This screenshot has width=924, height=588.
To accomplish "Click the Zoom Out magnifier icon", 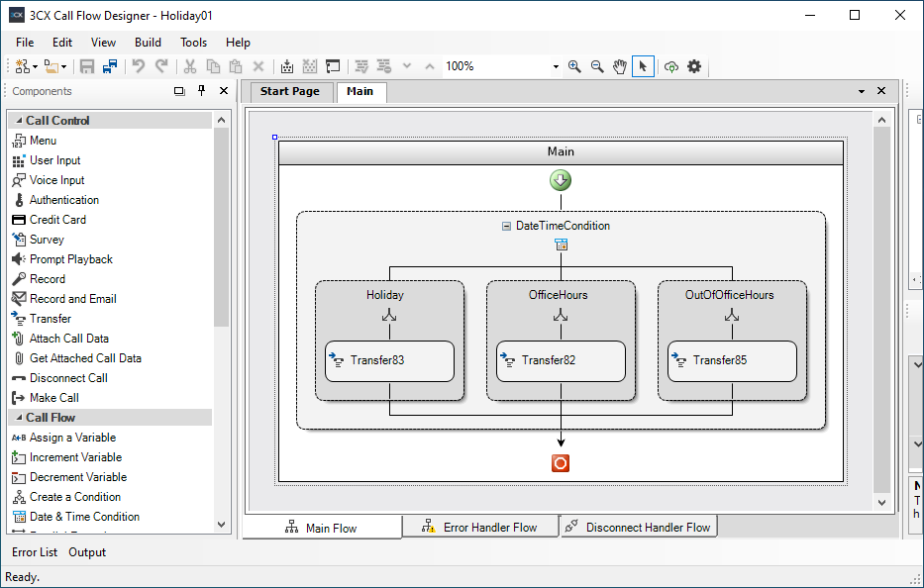I will tap(597, 66).
